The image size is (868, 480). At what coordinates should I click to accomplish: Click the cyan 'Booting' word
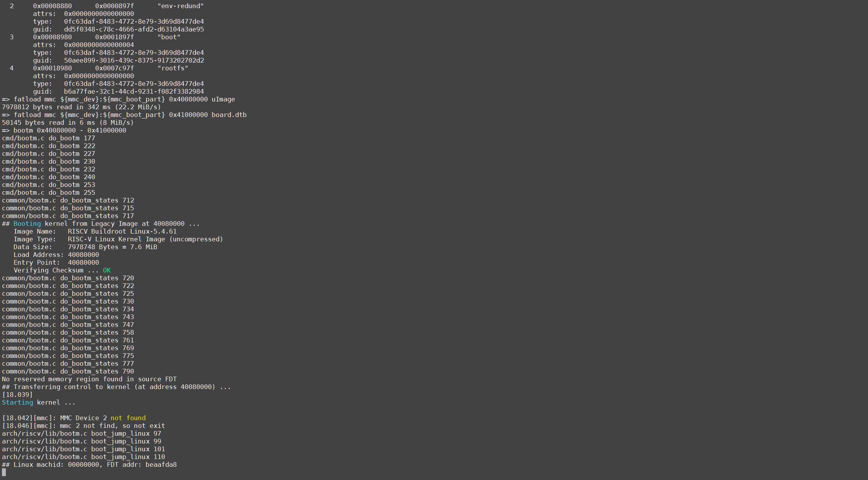27,223
